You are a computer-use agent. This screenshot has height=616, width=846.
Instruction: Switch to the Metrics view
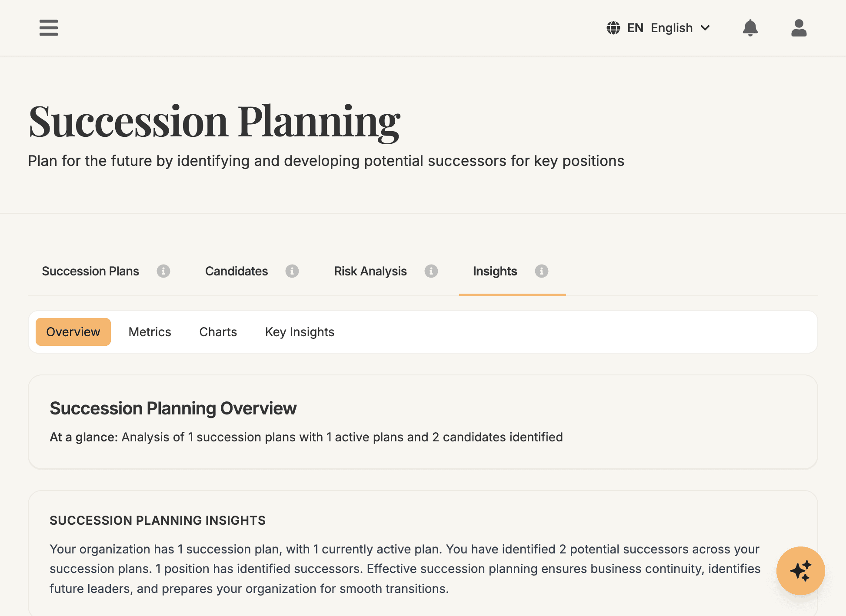(x=150, y=331)
